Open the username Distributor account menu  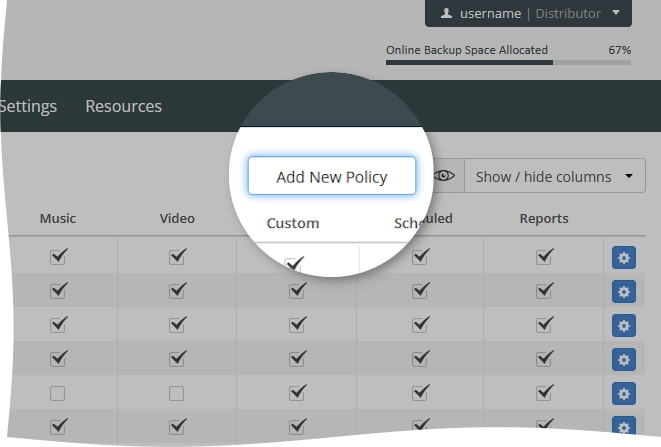pyautogui.click(x=528, y=13)
